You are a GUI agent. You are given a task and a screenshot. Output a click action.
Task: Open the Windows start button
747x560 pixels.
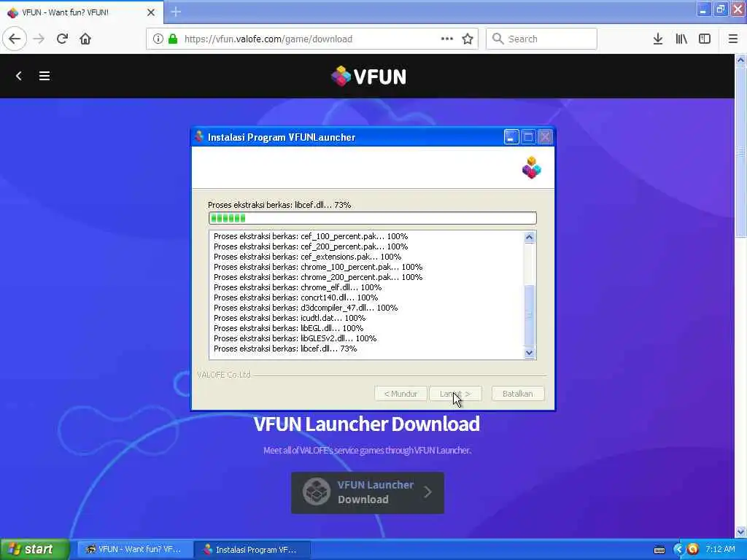pos(34,550)
